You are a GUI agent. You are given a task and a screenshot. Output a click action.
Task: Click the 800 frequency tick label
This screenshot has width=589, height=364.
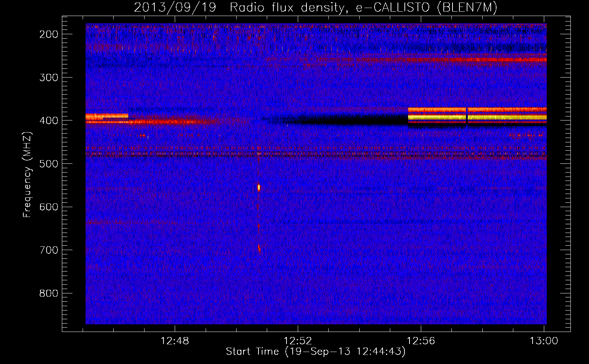48,293
